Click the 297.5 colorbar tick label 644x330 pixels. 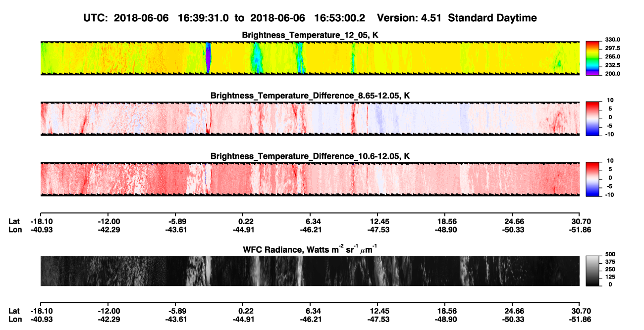tap(612, 48)
